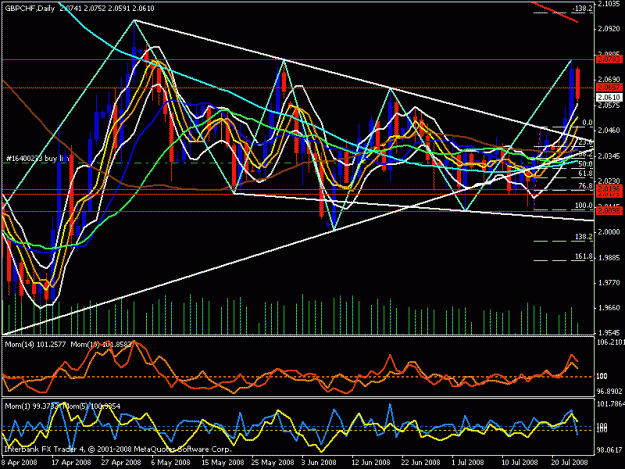Click the 100.0 Fibonacci level label
Viewport: 625px width, 469px height.
click(x=584, y=206)
